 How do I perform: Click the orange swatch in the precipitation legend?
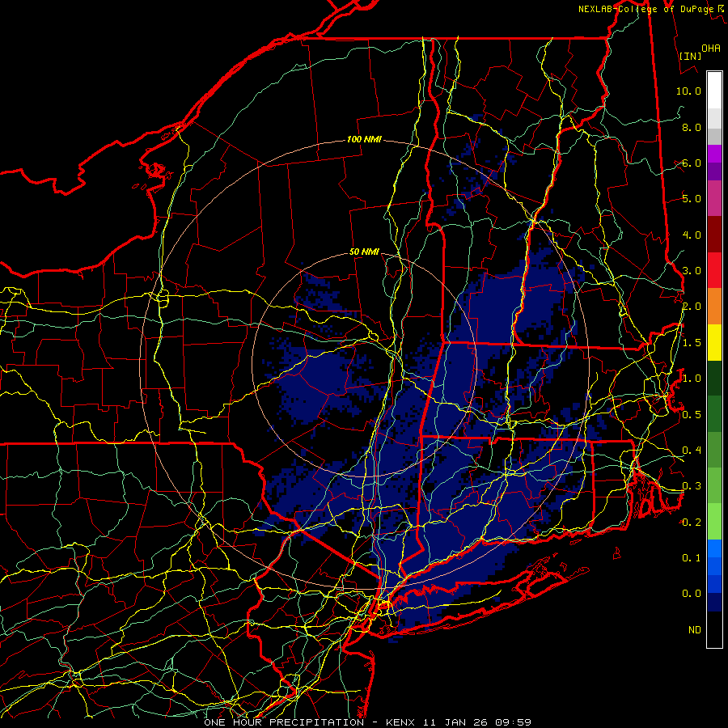pos(714,307)
